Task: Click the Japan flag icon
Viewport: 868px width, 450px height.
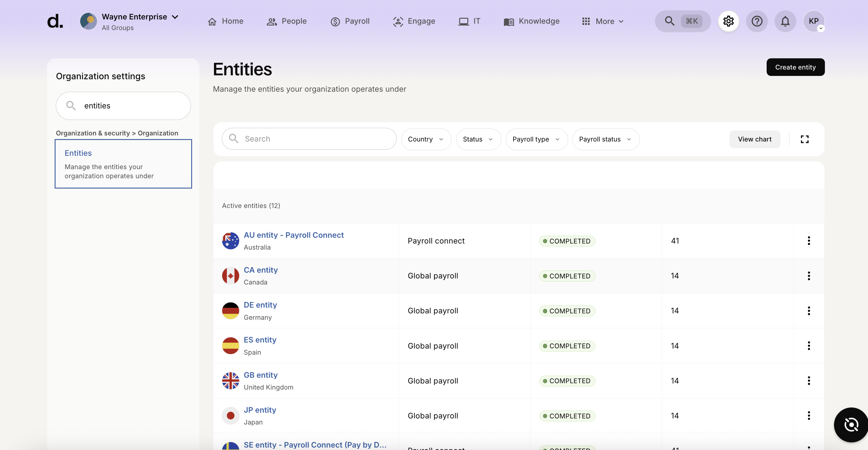Action: click(230, 416)
